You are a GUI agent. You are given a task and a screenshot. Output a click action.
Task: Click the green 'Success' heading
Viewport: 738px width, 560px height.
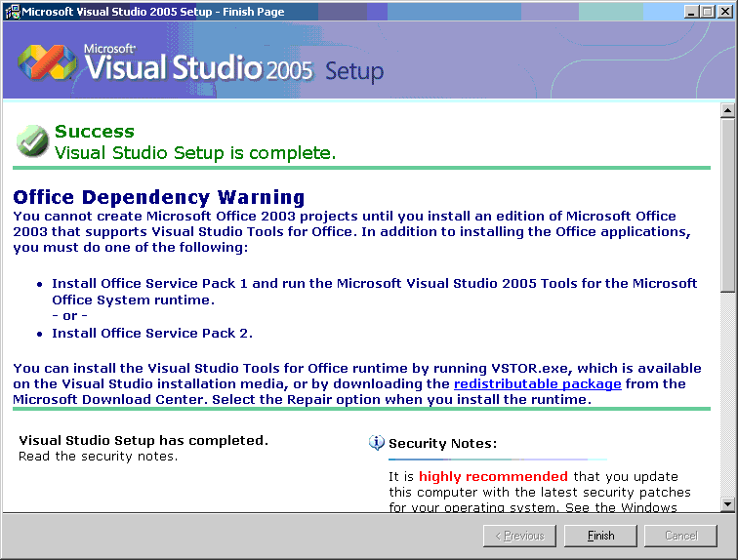click(x=95, y=131)
